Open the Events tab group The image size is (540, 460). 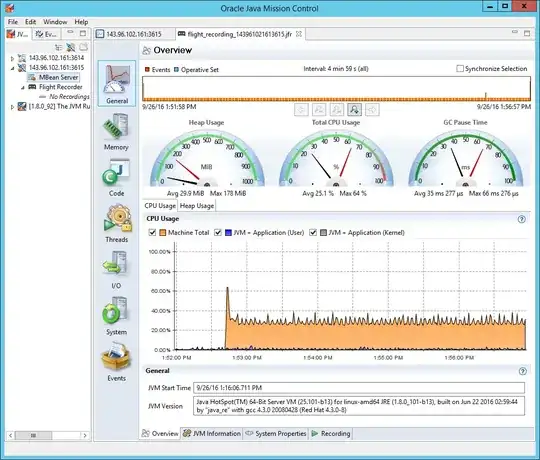click(116, 362)
